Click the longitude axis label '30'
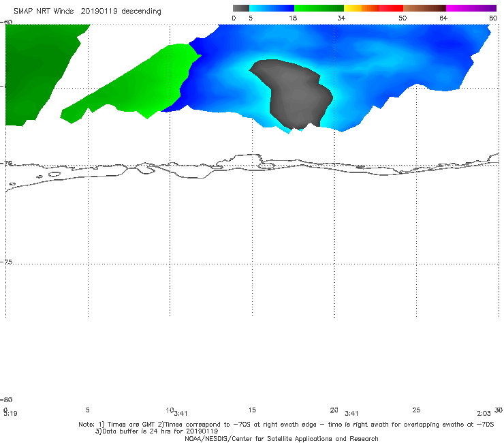Viewport: 504px width, 443px height. (499, 410)
